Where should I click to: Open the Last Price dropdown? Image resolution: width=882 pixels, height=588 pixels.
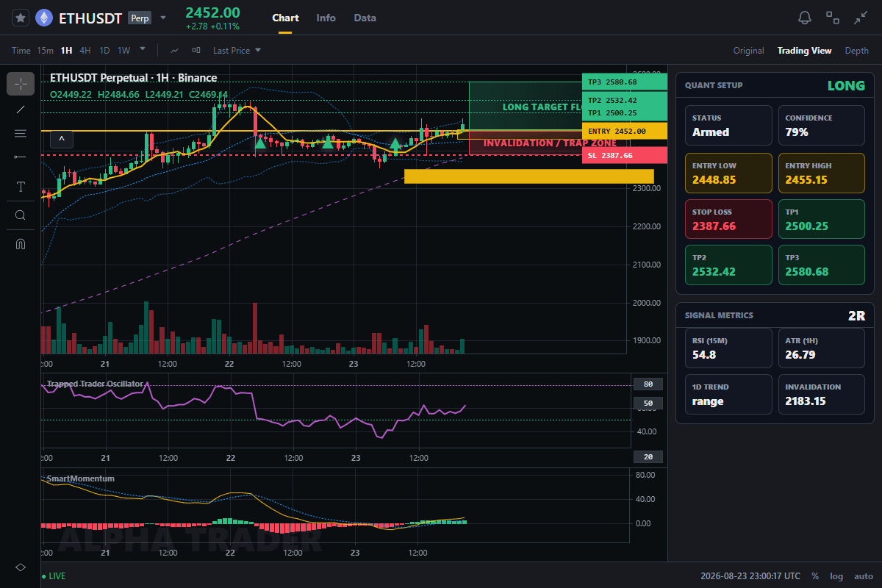click(x=237, y=51)
